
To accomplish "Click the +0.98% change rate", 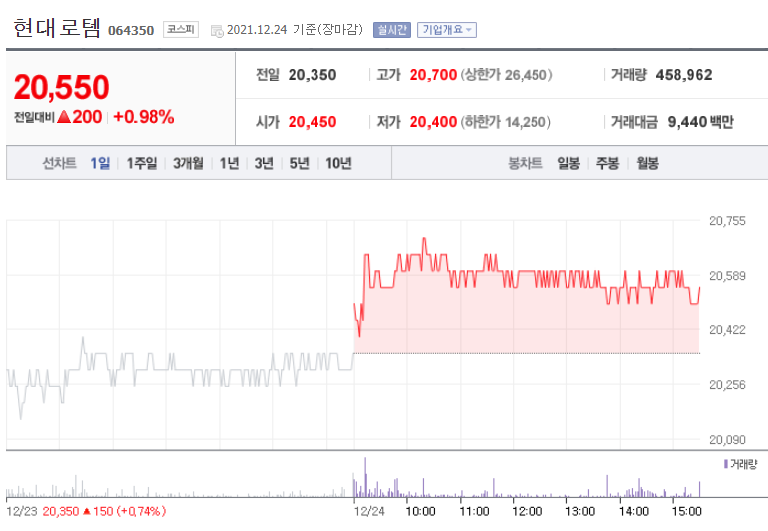I will point(144,117).
